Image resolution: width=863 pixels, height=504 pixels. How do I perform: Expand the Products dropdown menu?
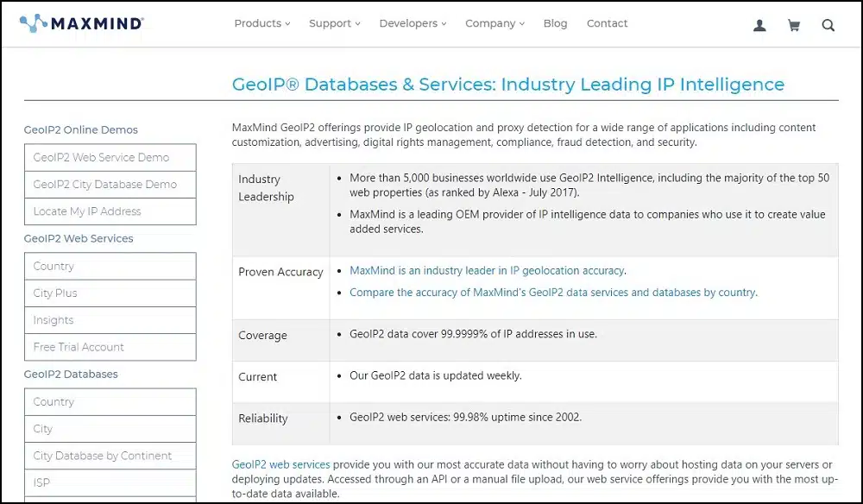[262, 23]
